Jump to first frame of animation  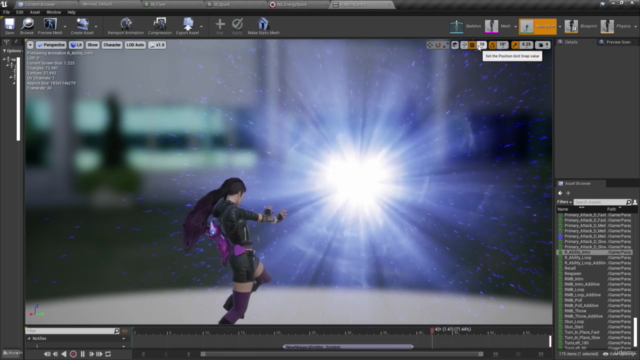[47, 354]
